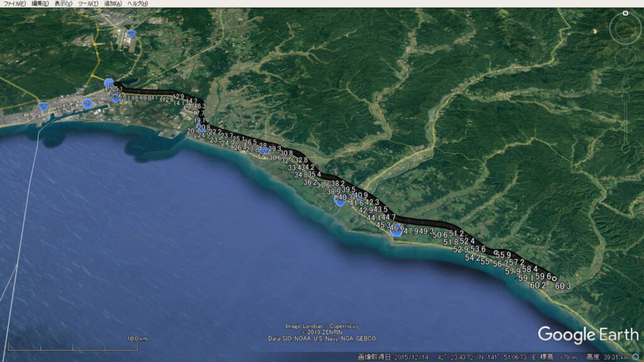The width and height of the screenshot is (644, 362).
Task: Open the ヘルプ(H) menu
Action: pyautogui.click(x=137, y=4)
